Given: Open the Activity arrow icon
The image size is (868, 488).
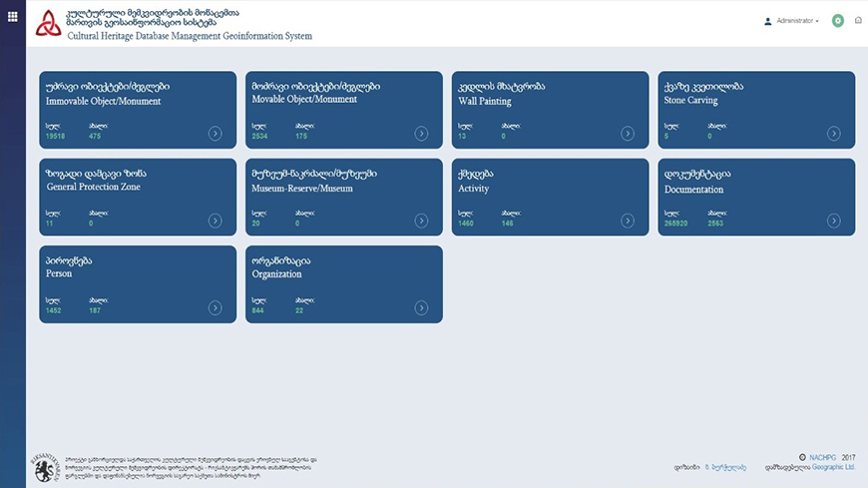Looking at the screenshot, I should [628, 221].
